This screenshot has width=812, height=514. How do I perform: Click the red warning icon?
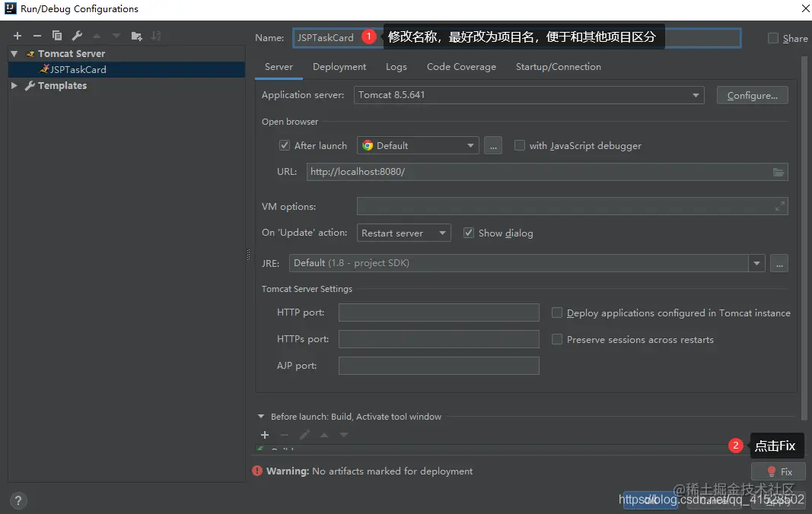[x=257, y=471]
